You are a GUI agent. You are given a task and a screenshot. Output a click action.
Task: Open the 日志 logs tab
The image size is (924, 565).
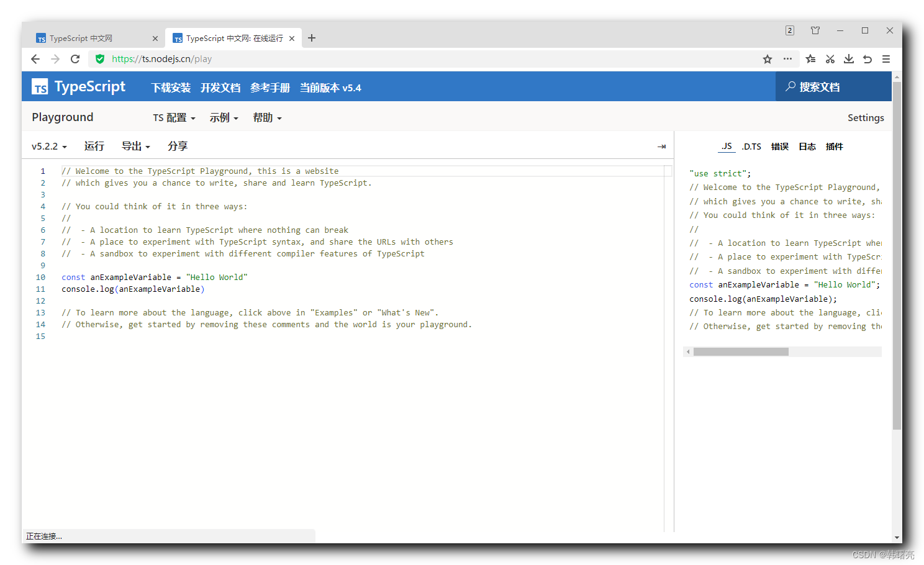(x=807, y=146)
